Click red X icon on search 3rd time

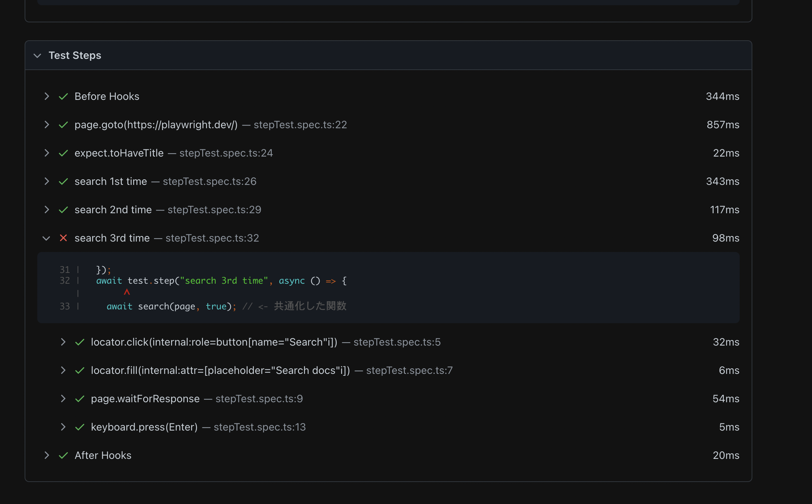click(63, 238)
